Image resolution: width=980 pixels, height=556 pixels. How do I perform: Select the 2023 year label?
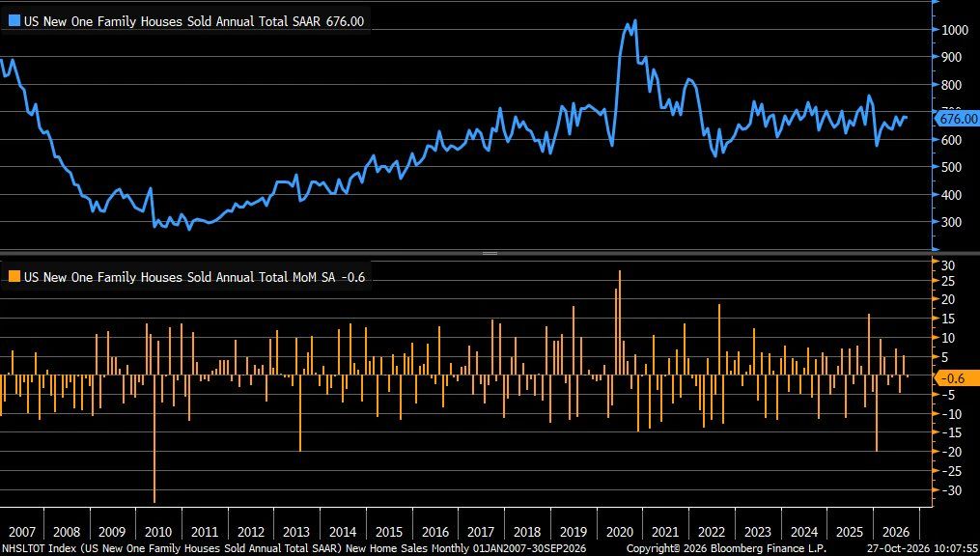(758, 532)
